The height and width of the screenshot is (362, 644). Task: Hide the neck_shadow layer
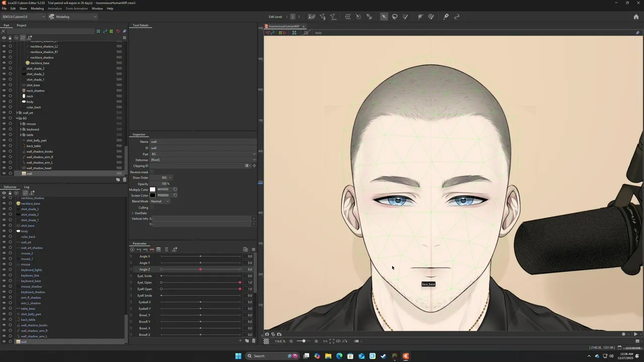[4, 90]
